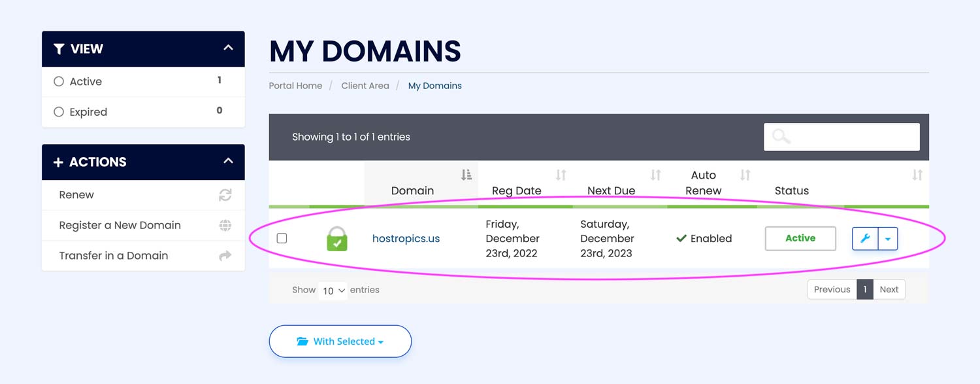Click the folder icon inside With Selected
Screen dimensions: 980x384
[301, 341]
